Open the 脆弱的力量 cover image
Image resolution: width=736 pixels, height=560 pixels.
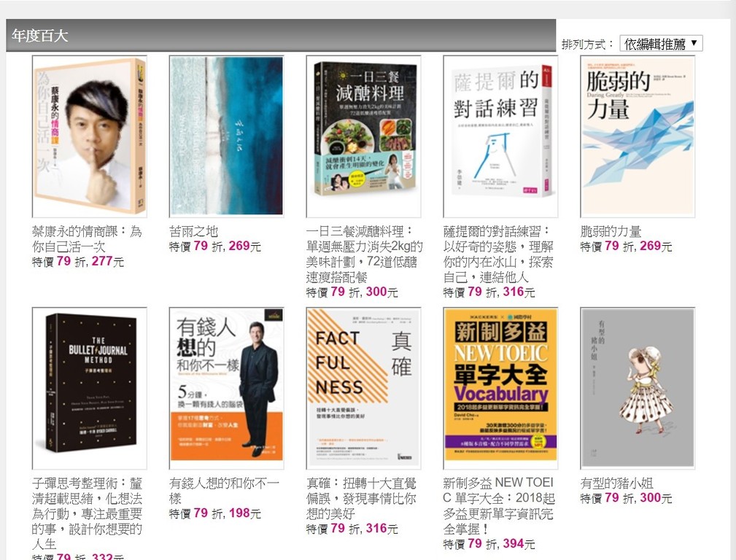(638, 136)
